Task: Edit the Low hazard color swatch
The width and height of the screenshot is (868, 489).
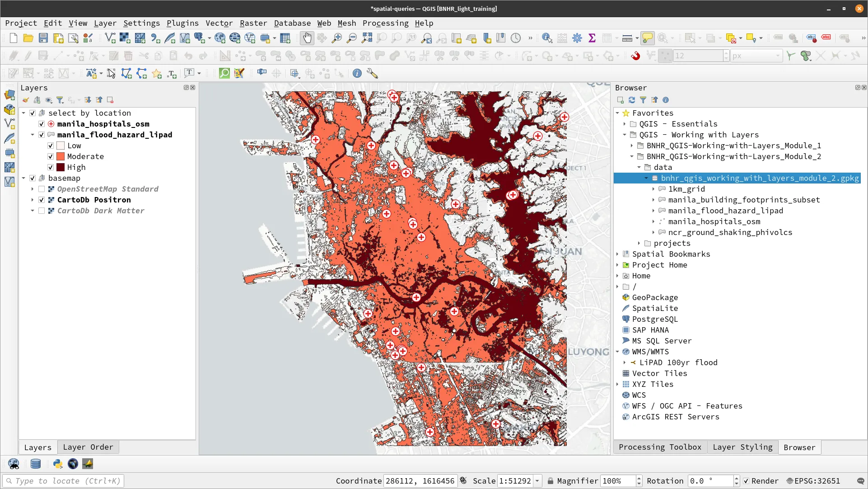Action: click(60, 146)
